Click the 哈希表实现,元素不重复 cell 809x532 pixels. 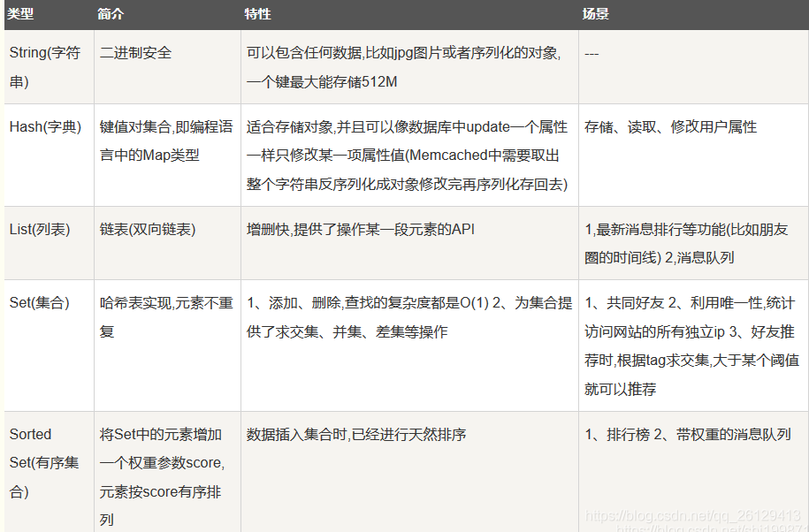pyautogui.click(x=167, y=346)
